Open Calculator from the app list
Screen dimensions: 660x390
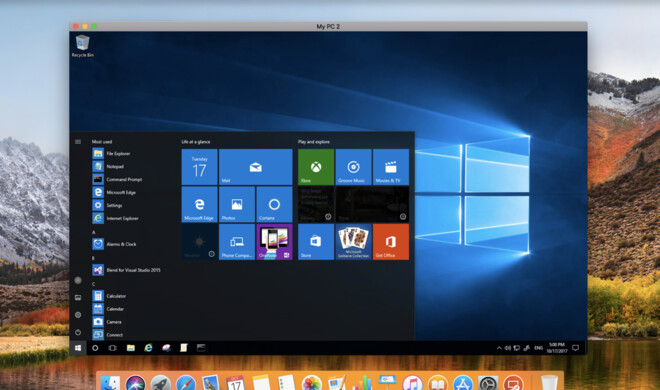pos(109,296)
